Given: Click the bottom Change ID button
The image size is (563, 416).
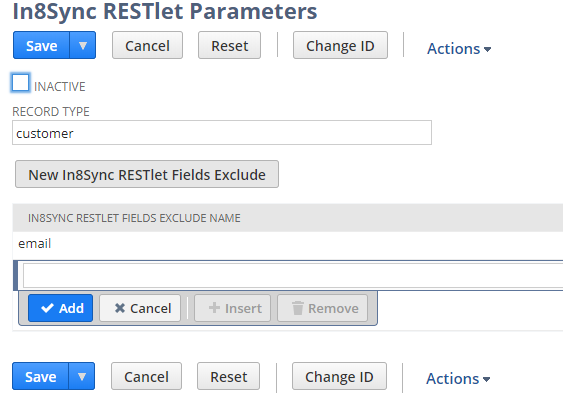Looking at the screenshot, I should (x=339, y=376).
